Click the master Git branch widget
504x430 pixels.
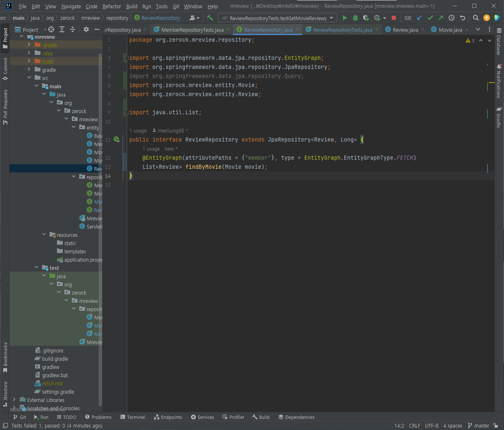(x=478, y=425)
